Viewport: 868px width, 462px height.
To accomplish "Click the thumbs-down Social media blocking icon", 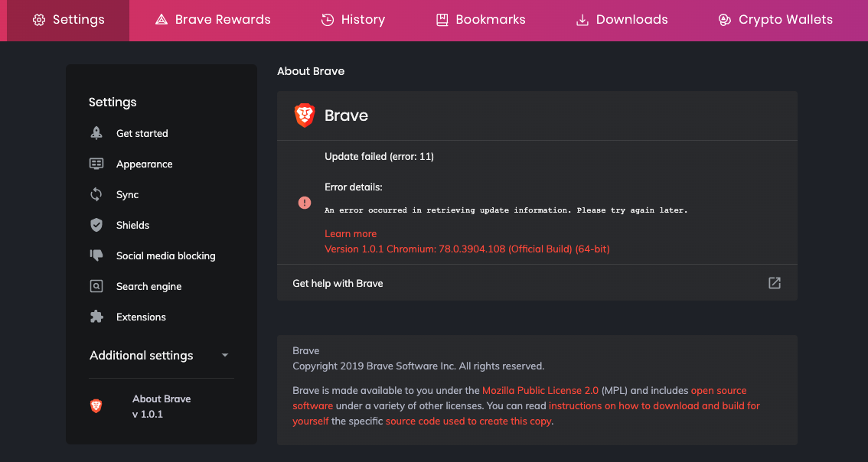I will point(96,255).
